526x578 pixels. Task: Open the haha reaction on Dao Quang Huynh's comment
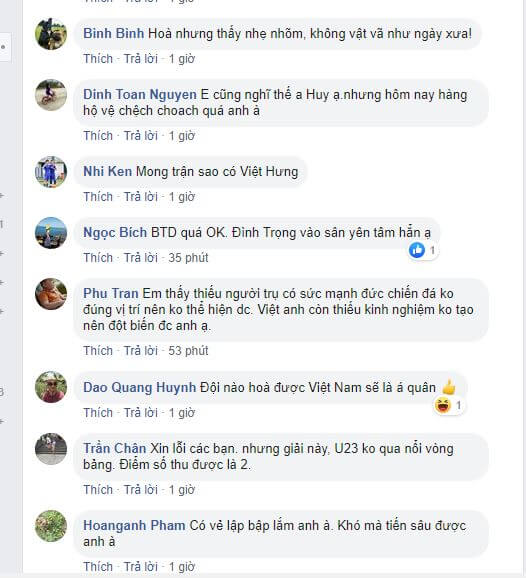pos(448,405)
